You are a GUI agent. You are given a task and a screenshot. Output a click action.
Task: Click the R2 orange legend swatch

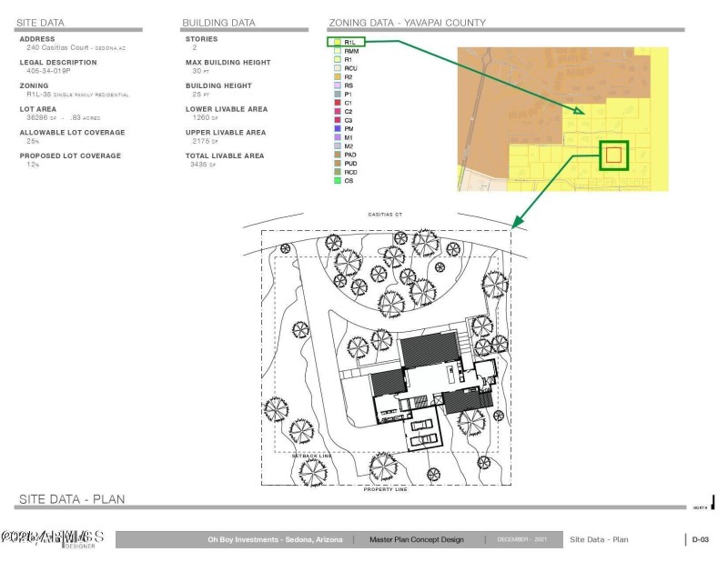[337, 77]
